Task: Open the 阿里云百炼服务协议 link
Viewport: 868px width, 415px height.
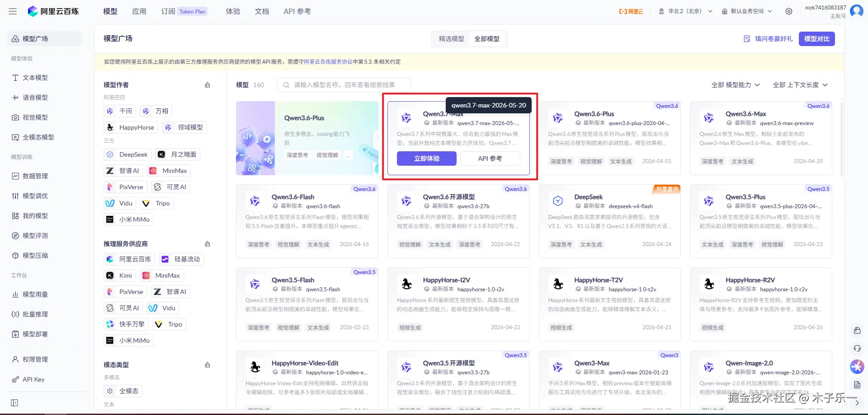Action: click(x=328, y=62)
